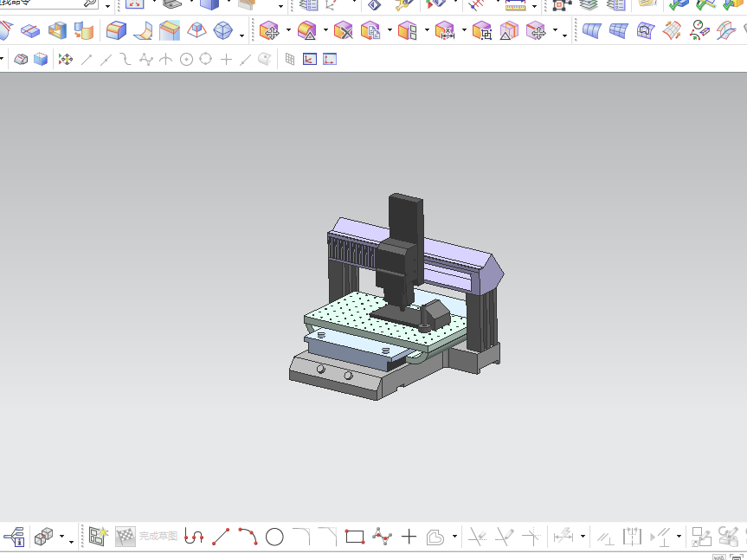Select the Shell tool icon
This screenshot has height=560, width=747.
tap(57, 31)
